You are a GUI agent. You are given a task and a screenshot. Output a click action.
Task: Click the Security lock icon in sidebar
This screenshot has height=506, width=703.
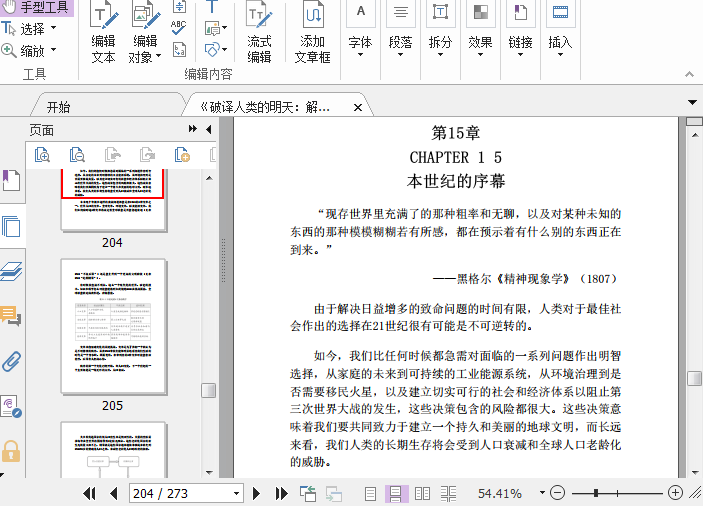click(x=11, y=451)
